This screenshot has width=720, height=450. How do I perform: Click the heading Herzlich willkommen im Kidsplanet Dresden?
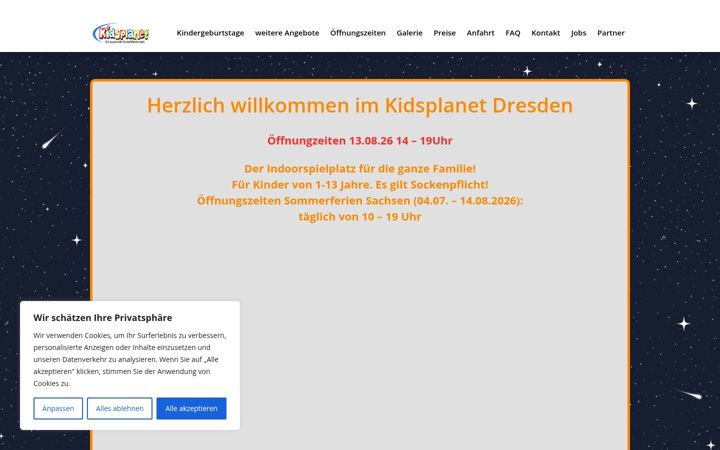click(360, 105)
